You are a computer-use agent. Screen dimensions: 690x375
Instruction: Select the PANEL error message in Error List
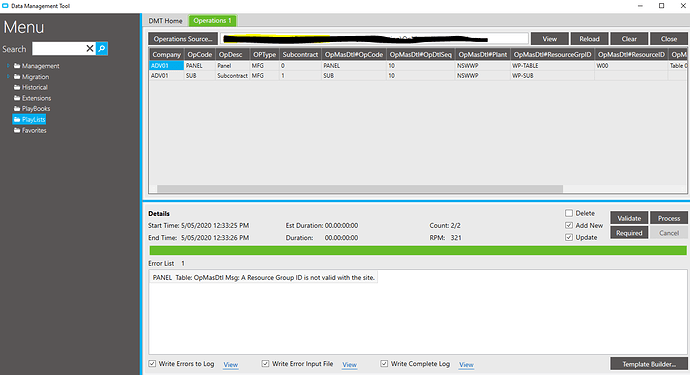click(264, 278)
